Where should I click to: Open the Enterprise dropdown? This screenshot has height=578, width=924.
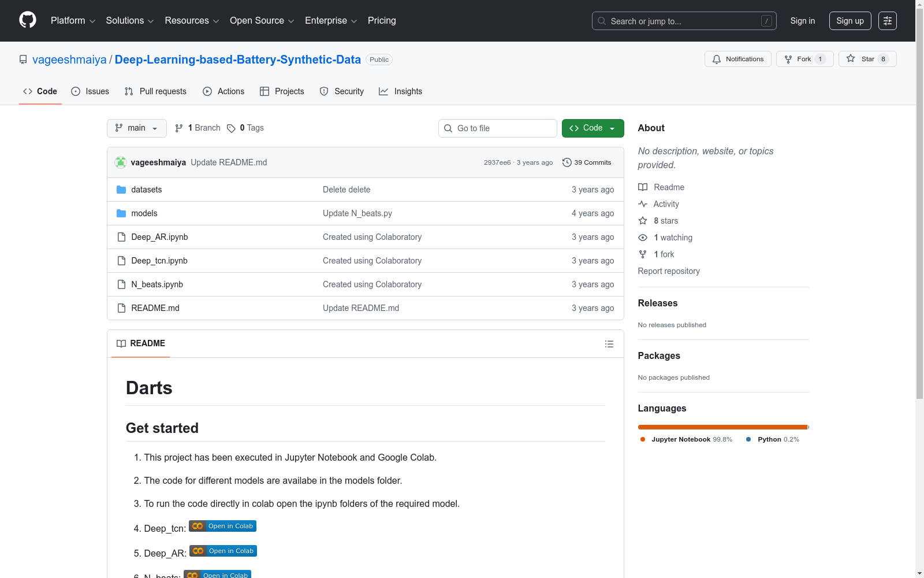pyautogui.click(x=331, y=21)
